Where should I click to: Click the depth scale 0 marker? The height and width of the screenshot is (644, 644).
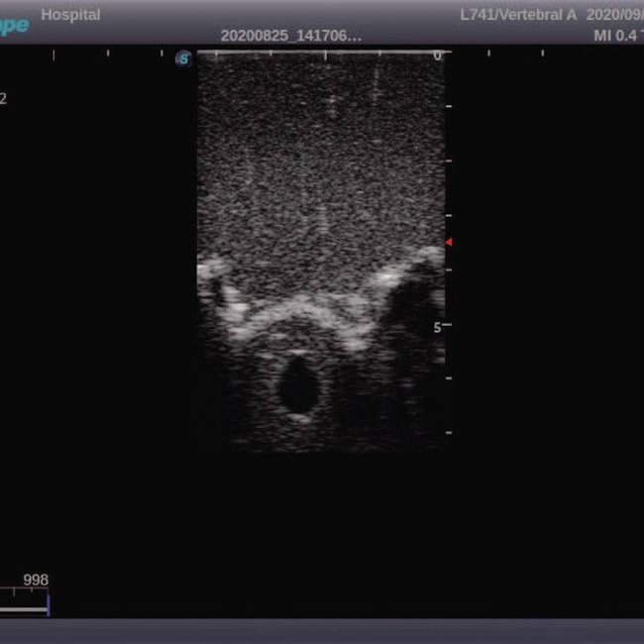pos(437,56)
